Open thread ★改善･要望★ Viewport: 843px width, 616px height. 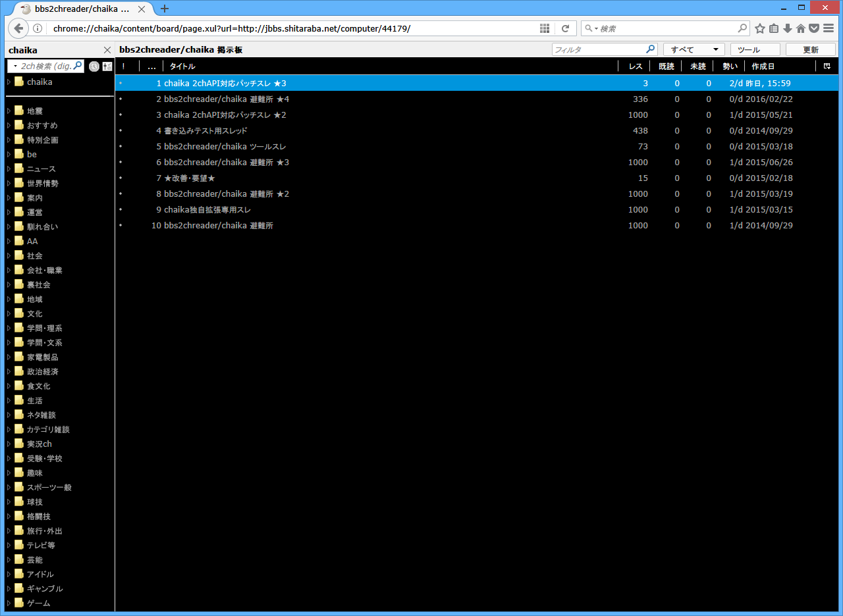point(190,178)
